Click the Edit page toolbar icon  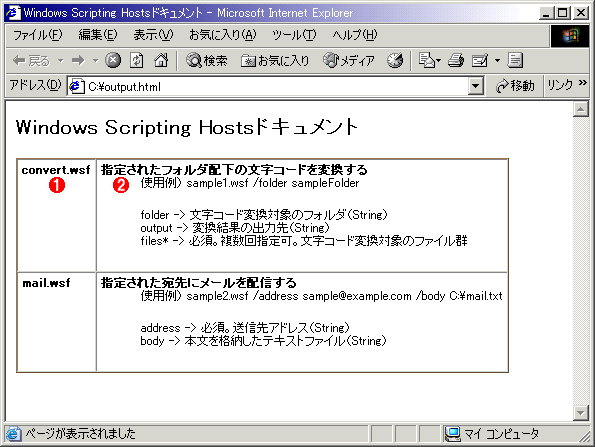[x=480, y=60]
